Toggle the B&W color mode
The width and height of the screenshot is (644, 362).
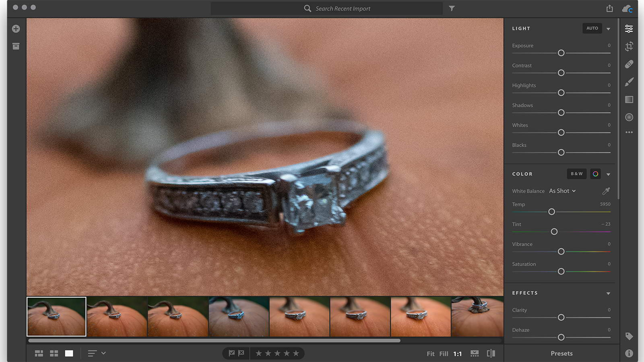[577, 174]
